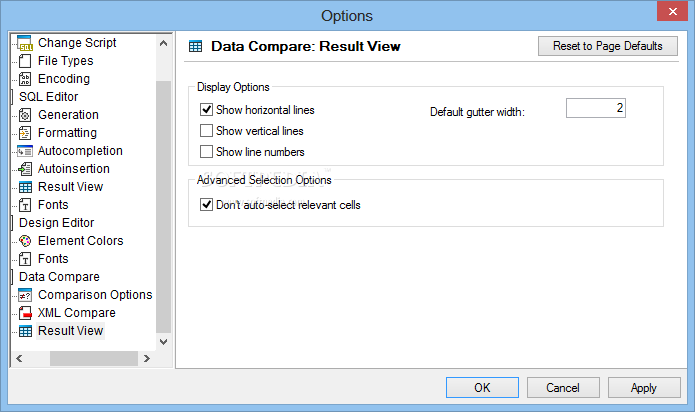Close the Options dialog
The width and height of the screenshot is (695, 412).
coord(672,11)
